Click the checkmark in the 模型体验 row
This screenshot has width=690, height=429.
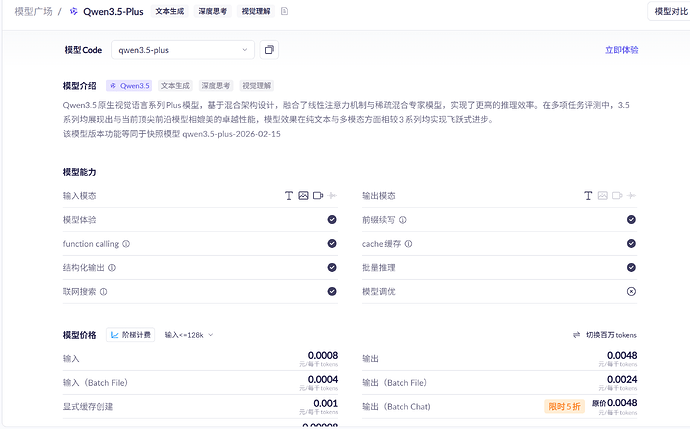[331, 219]
